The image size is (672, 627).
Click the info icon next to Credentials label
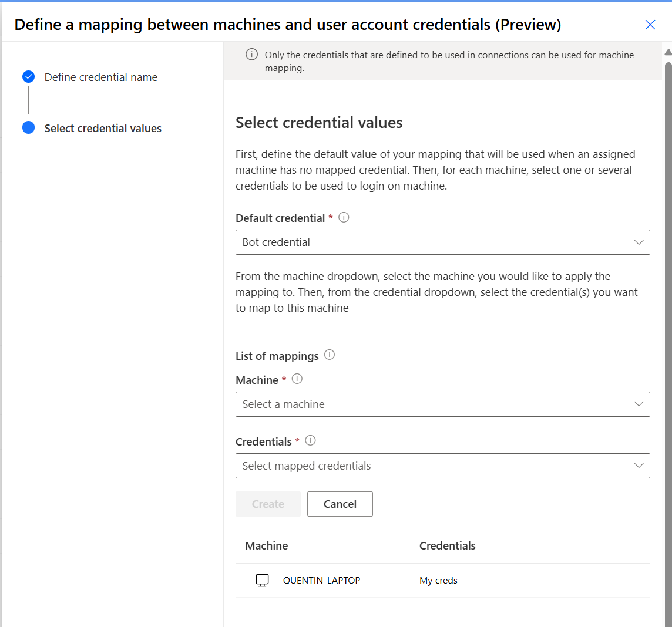click(311, 441)
